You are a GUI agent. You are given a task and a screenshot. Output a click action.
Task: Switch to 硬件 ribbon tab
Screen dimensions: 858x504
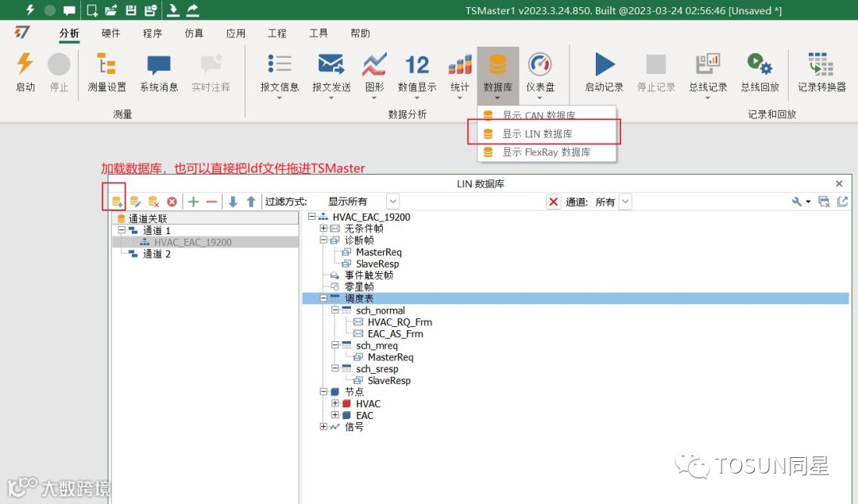[x=110, y=33]
